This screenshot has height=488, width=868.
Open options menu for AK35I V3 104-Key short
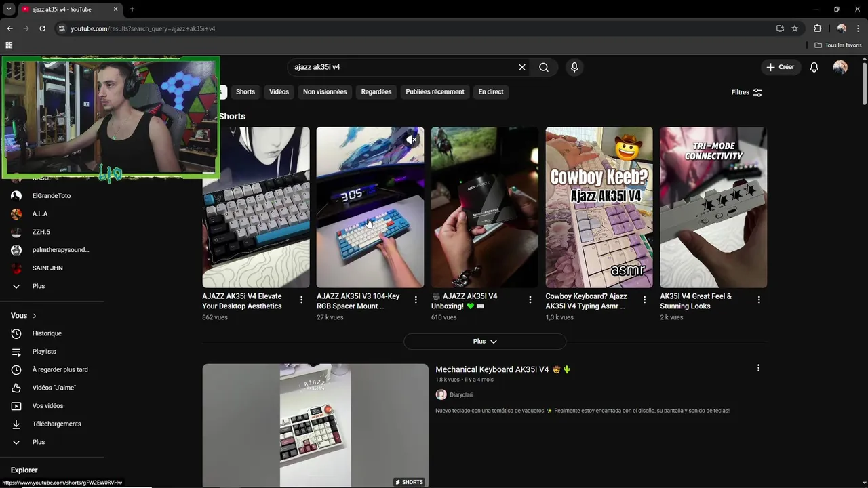pyautogui.click(x=416, y=300)
